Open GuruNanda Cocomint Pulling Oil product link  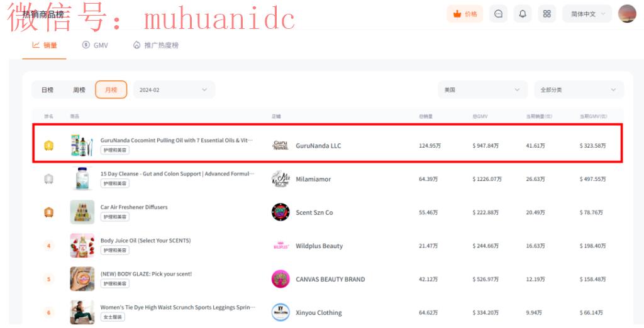[x=177, y=140]
